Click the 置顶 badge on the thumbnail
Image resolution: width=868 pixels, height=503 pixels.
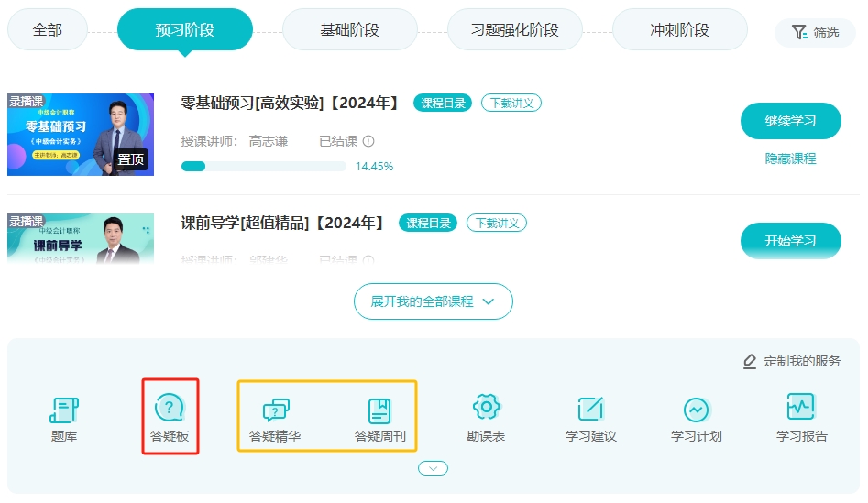(131, 159)
